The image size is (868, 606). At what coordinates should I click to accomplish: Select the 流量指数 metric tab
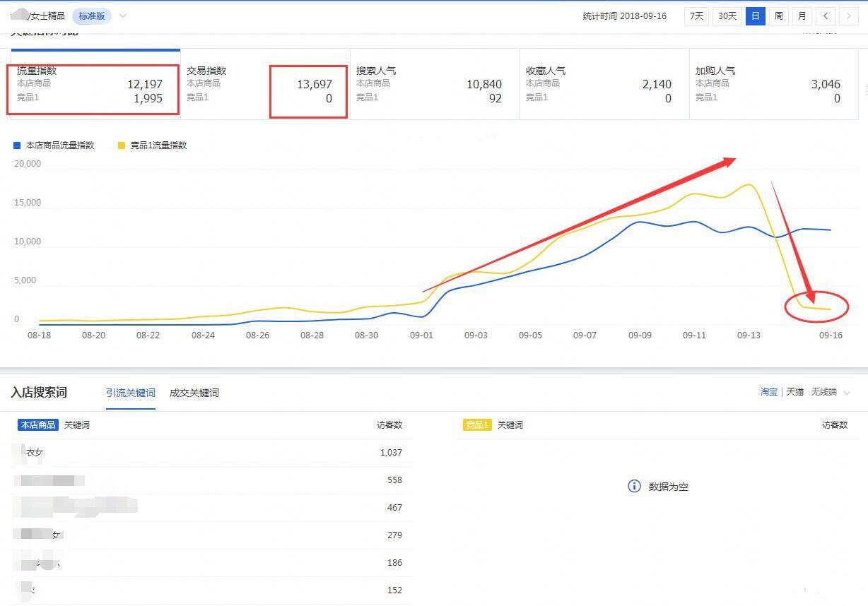point(95,84)
